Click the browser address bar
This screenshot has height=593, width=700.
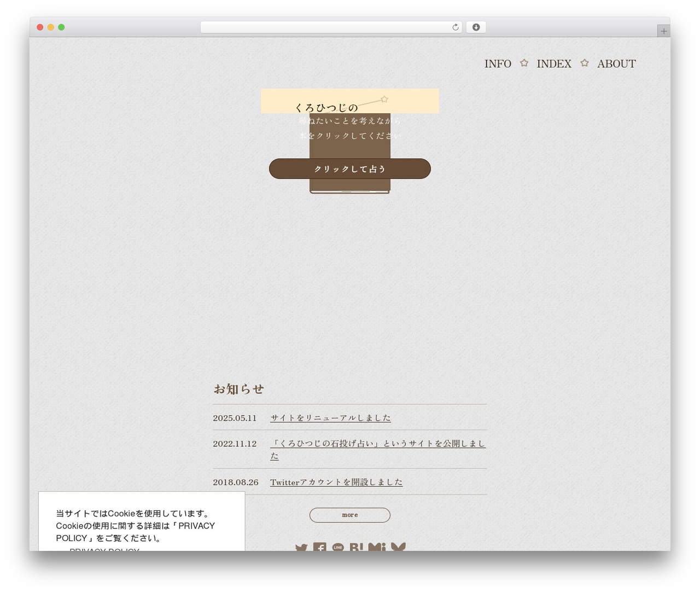pyautogui.click(x=331, y=27)
